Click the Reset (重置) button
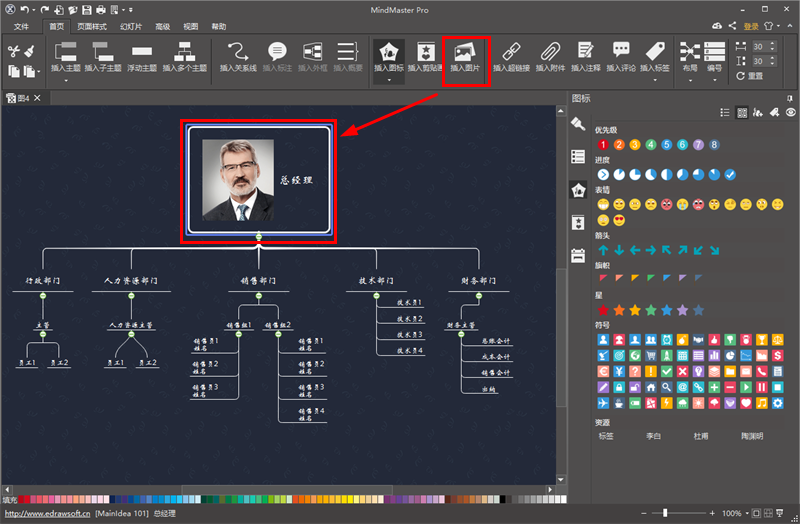 [749, 76]
